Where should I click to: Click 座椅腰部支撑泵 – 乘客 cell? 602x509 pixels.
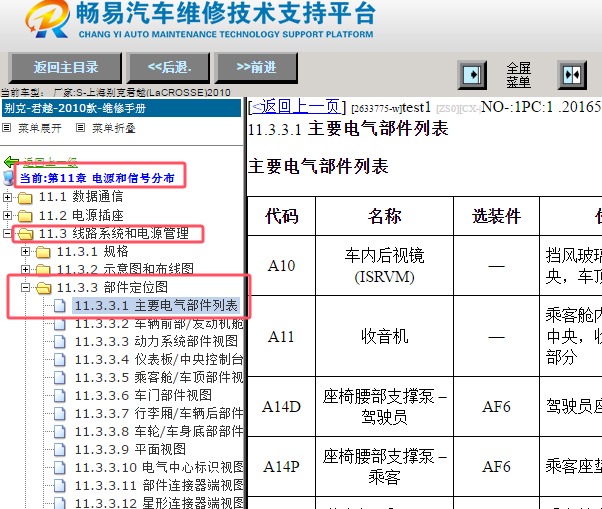point(384,466)
